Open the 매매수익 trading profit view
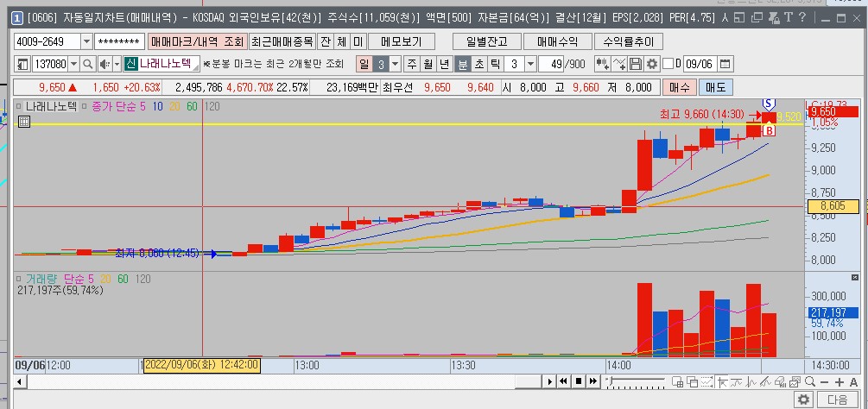This screenshot has height=409, width=868. point(557,41)
